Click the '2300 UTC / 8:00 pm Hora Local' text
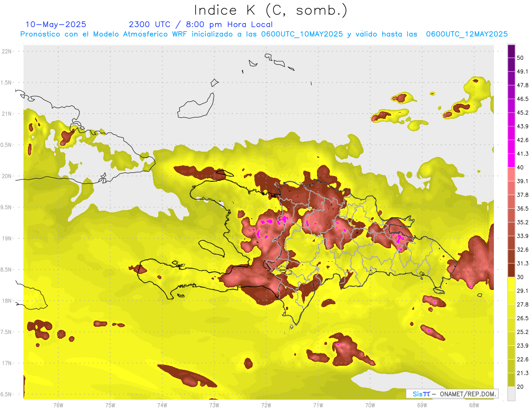532x411 pixels. coord(200,24)
